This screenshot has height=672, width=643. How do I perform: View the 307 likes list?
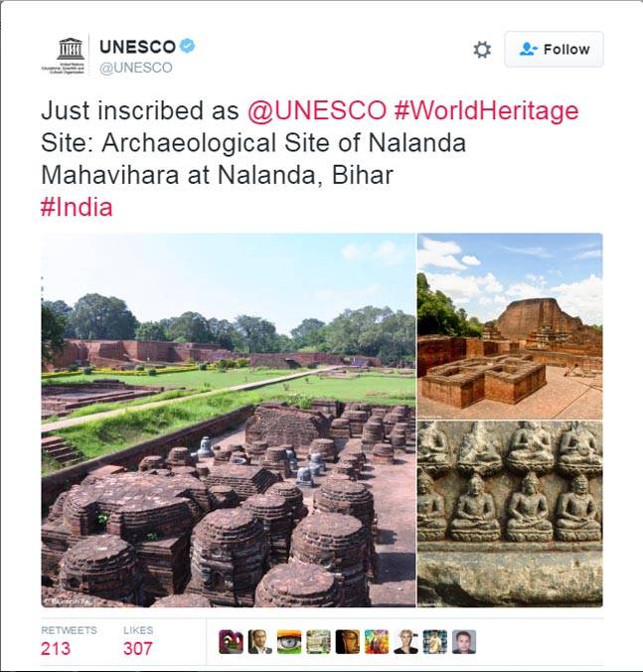click(138, 641)
